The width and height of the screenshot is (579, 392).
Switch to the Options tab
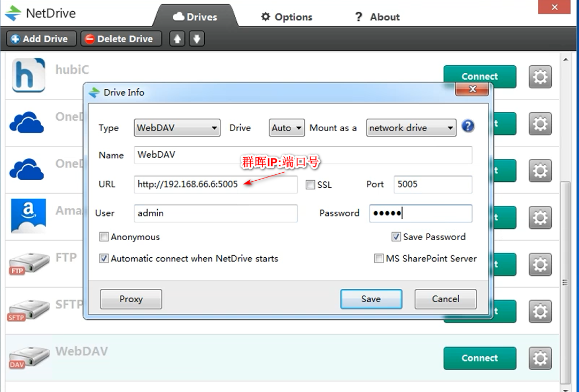287,17
